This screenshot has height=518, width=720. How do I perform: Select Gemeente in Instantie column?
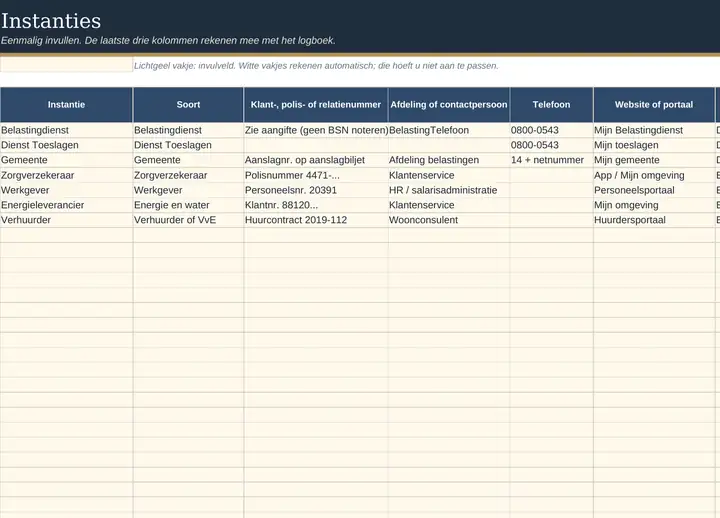click(67, 160)
